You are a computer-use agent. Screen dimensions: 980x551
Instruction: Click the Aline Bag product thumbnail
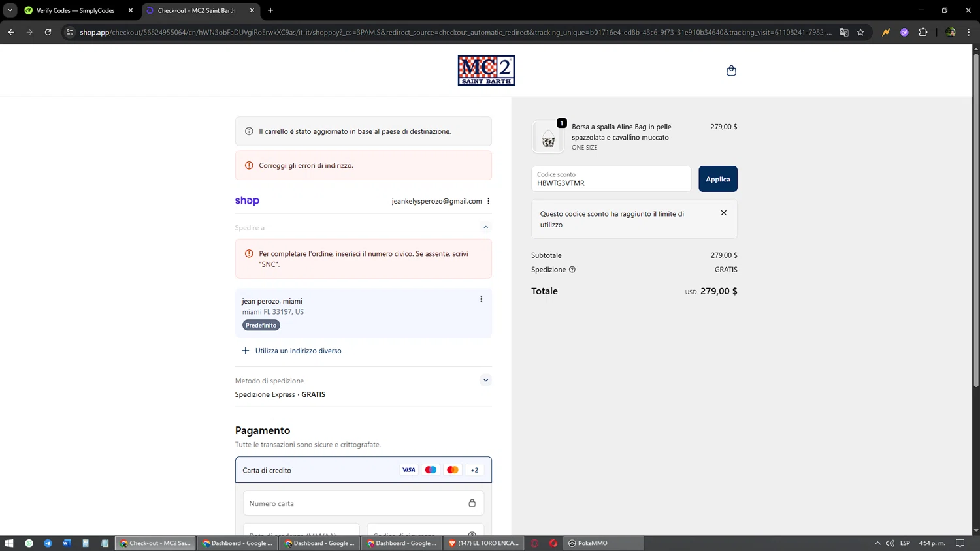pos(547,137)
